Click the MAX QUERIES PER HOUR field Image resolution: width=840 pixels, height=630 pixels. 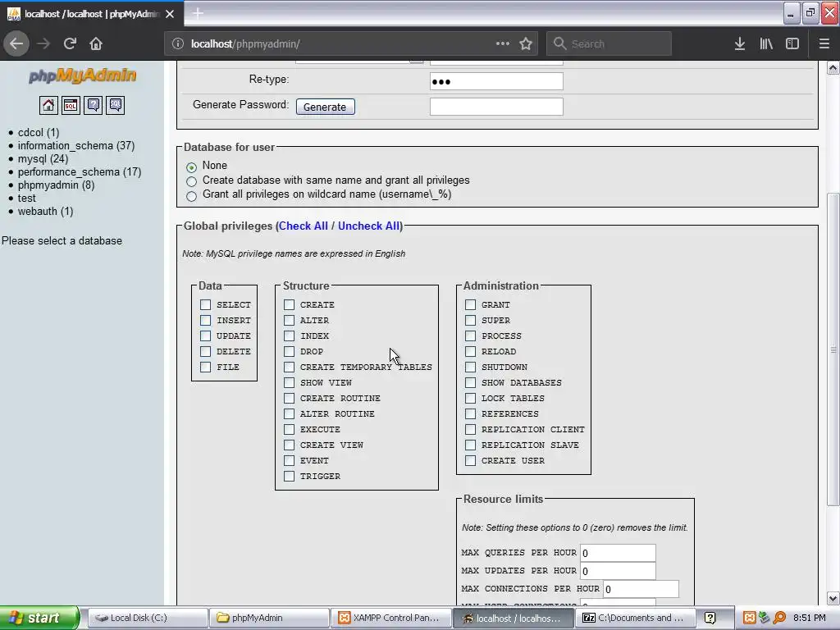[618, 553]
